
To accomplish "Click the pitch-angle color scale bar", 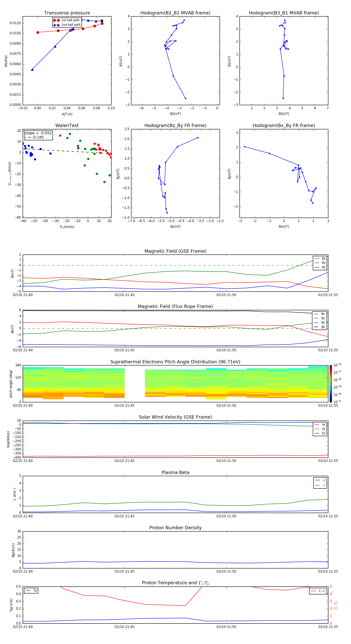I will point(331,384).
